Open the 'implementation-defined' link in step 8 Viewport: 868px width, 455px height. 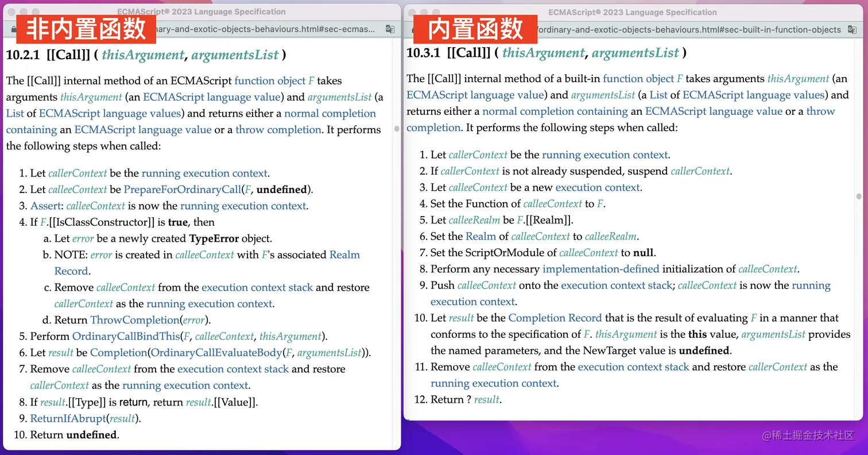[x=601, y=269]
